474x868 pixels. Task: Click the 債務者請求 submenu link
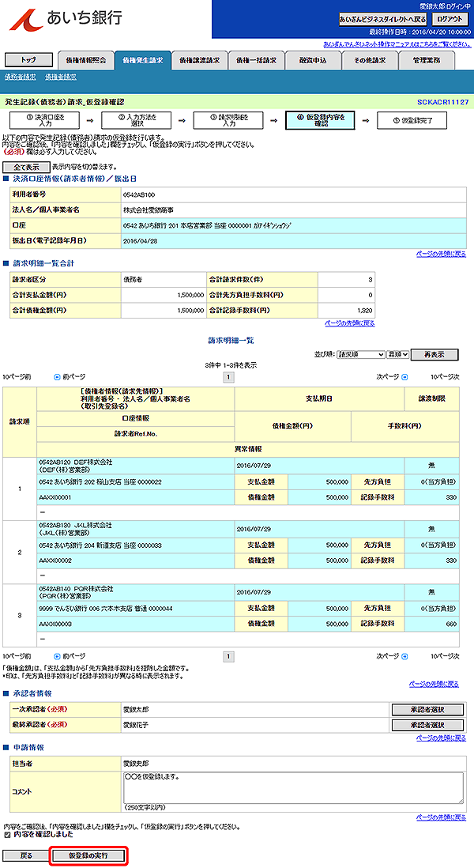click(21, 77)
